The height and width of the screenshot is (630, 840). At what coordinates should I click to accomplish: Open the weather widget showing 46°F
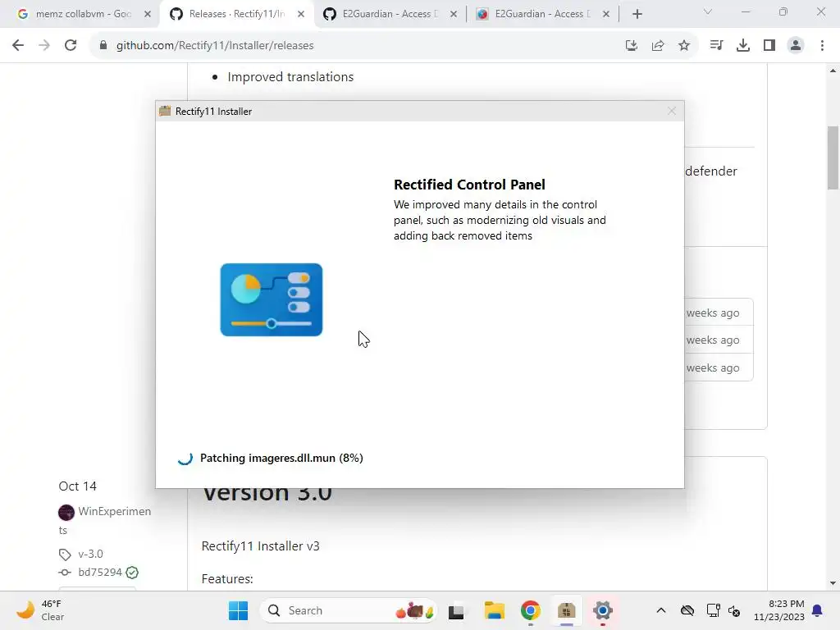tap(41, 610)
